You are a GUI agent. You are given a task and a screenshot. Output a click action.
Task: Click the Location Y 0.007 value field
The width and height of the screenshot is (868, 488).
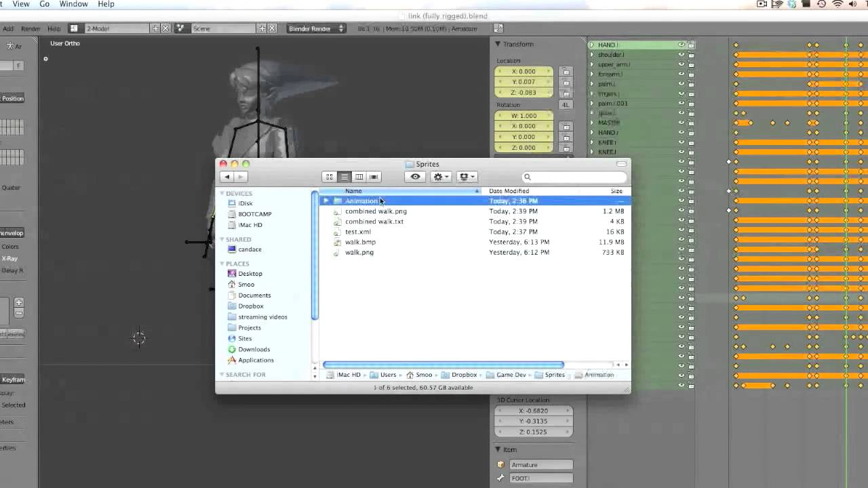pyautogui.click(x=524, y=82)
